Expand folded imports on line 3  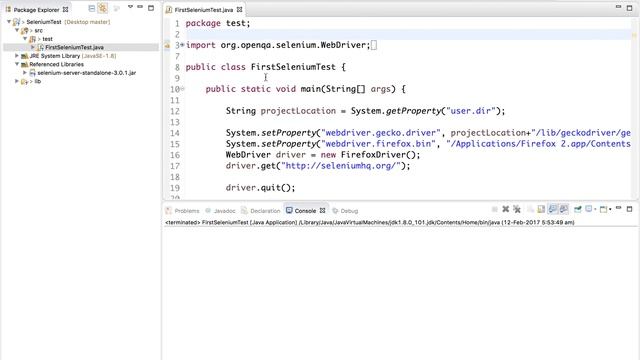pyautogui.click(x=182, y=44)
